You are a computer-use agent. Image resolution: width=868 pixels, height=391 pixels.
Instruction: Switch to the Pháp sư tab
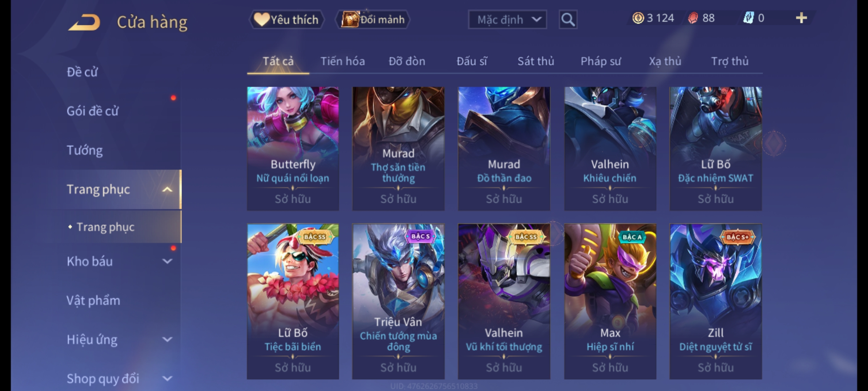coord(601,61)
